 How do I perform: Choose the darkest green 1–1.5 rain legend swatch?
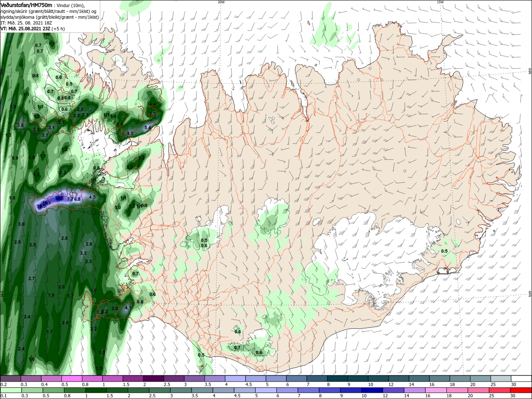(x=96, y=390)
